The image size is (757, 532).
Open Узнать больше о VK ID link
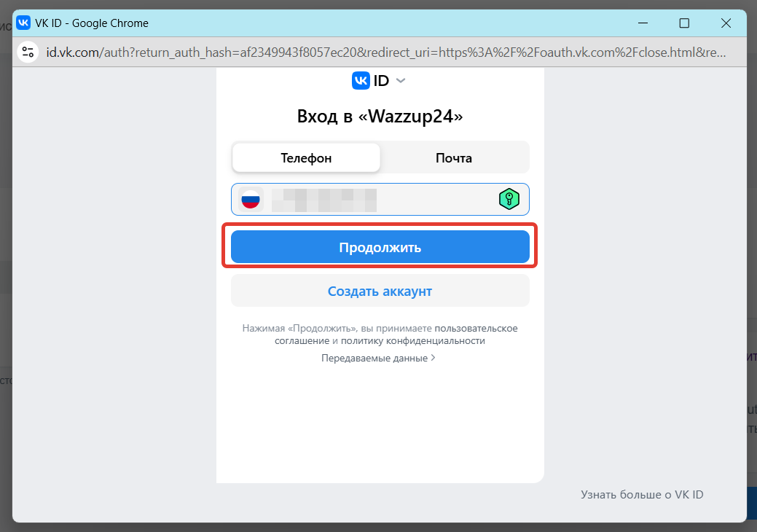pyautogui.click(x=642, y=494)
